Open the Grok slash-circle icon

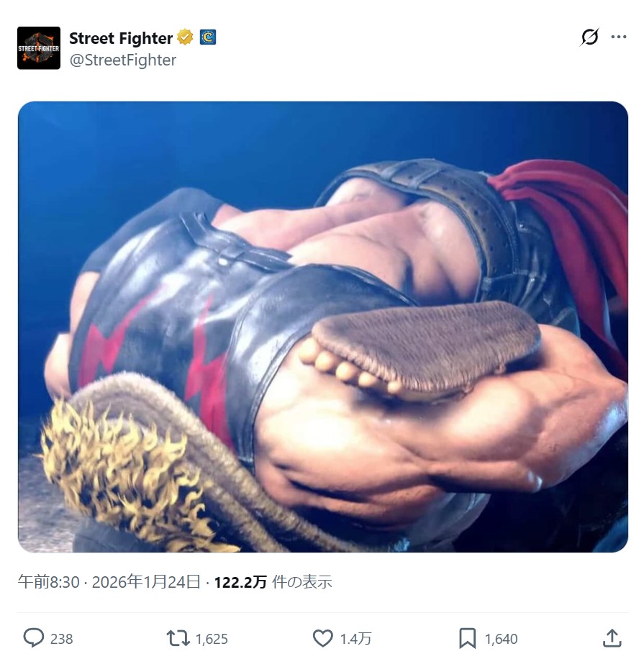click(589, 37)
